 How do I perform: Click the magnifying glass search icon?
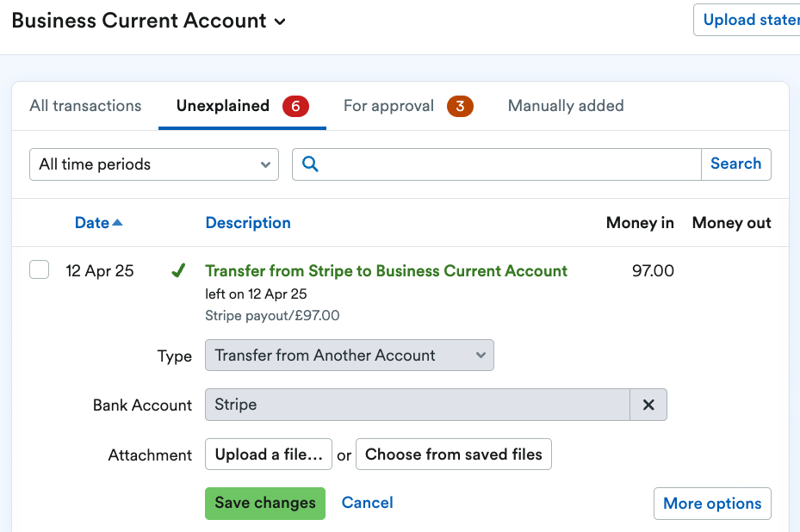(x=310, y=164)
